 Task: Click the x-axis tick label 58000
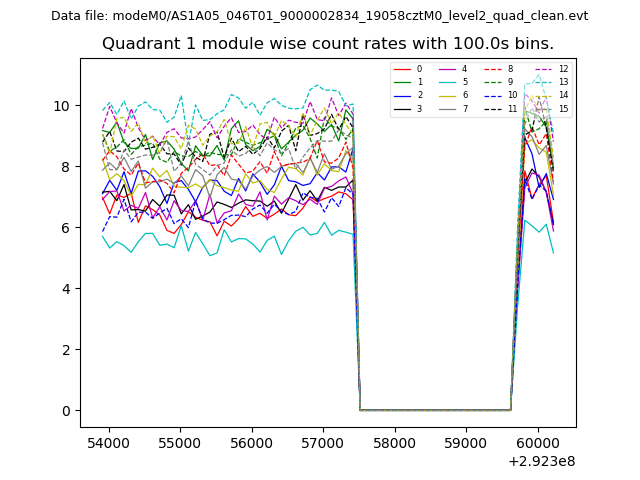click(x=394, y=441)
